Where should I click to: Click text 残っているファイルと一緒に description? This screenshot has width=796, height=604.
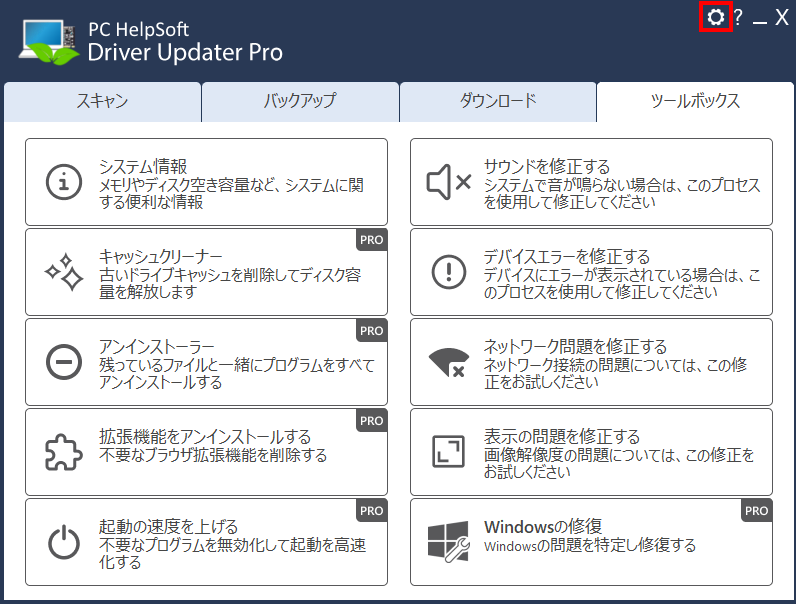point(237,374)
